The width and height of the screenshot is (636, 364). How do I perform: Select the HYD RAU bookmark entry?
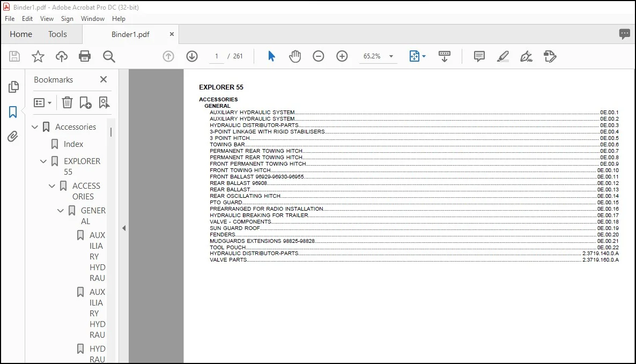(98, 354)
